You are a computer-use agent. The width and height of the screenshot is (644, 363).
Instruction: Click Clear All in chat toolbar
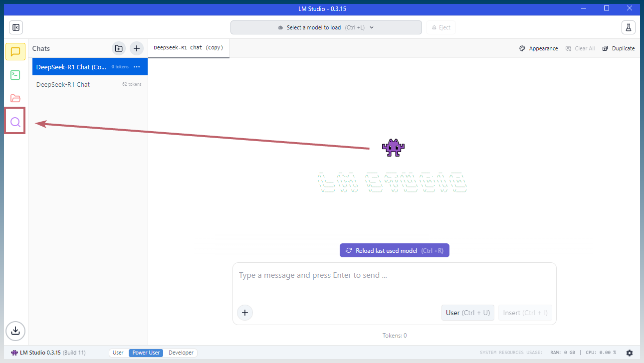[580, 48]
